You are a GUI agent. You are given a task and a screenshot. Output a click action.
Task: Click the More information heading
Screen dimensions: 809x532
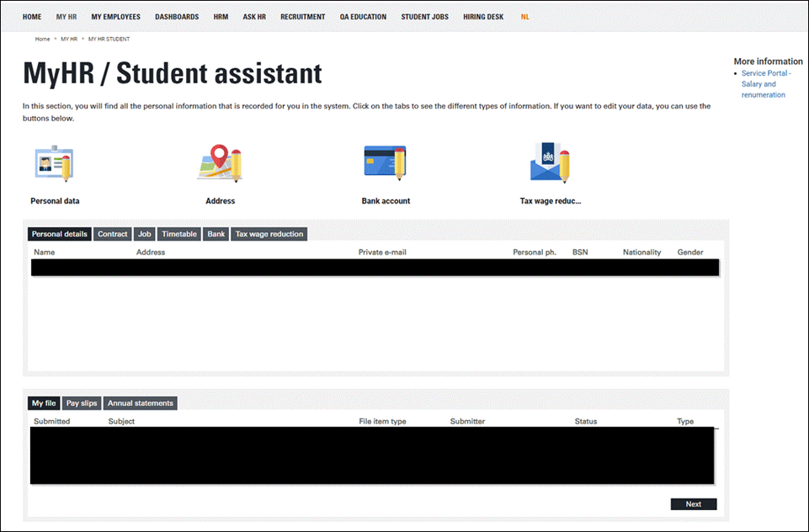pos(769,61)
